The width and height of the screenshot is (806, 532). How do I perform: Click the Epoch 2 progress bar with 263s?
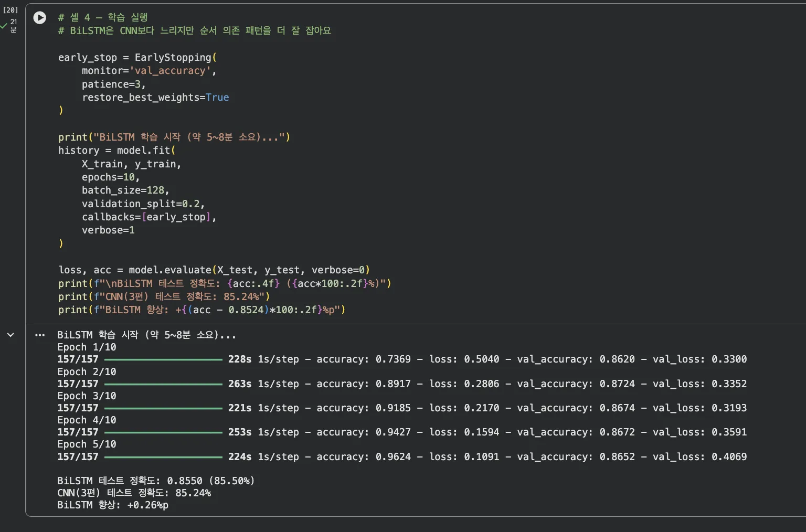[x=163, y=384]
